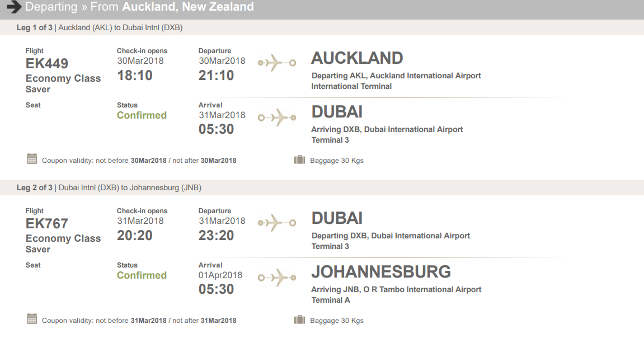Click the calendar icon in Leg 1 coupon validity
Viewport: 644px width, 338px height.
(32, 159)
